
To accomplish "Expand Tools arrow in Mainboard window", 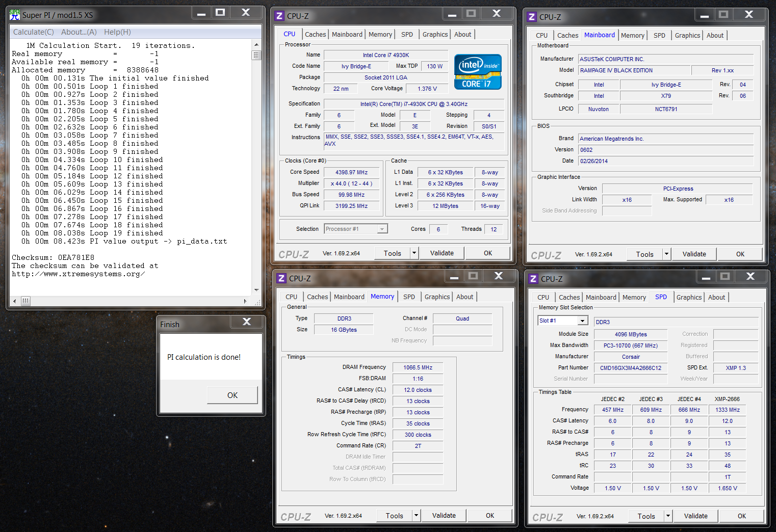I will (666, 254).
